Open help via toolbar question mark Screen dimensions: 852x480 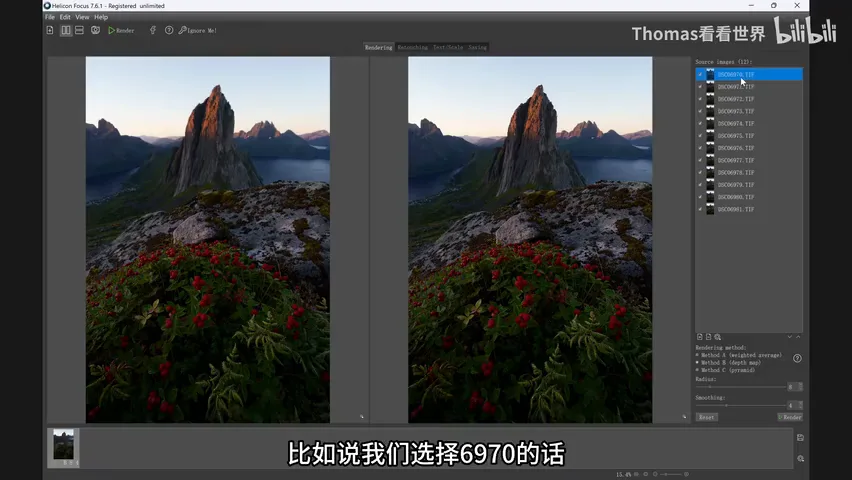(169, 30)
